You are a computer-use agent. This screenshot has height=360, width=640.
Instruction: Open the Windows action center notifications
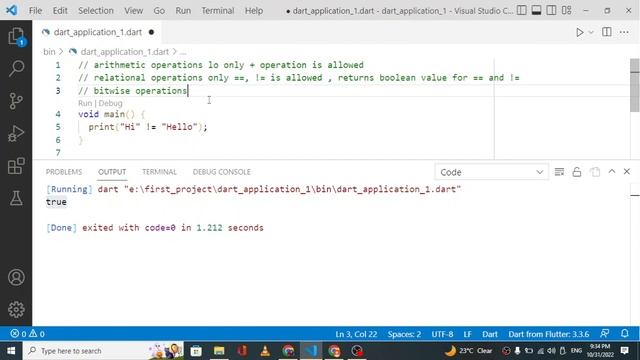(x=624, y=350)
